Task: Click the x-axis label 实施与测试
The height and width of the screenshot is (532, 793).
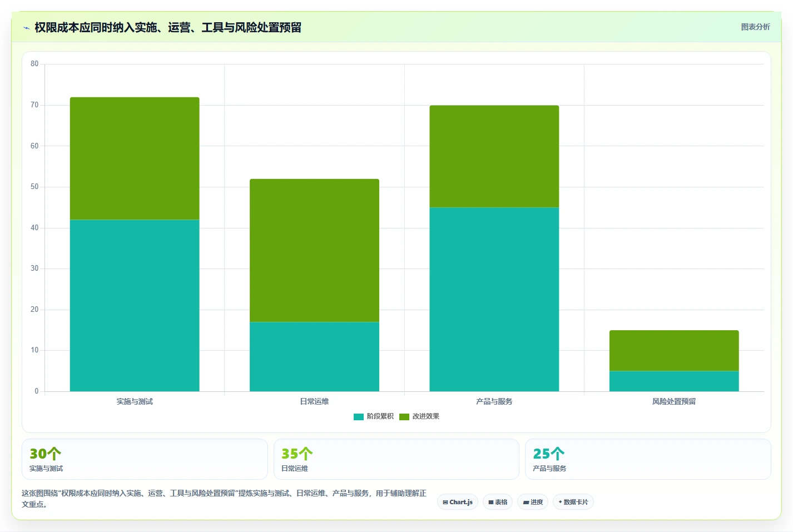Action: pos(135,401)
